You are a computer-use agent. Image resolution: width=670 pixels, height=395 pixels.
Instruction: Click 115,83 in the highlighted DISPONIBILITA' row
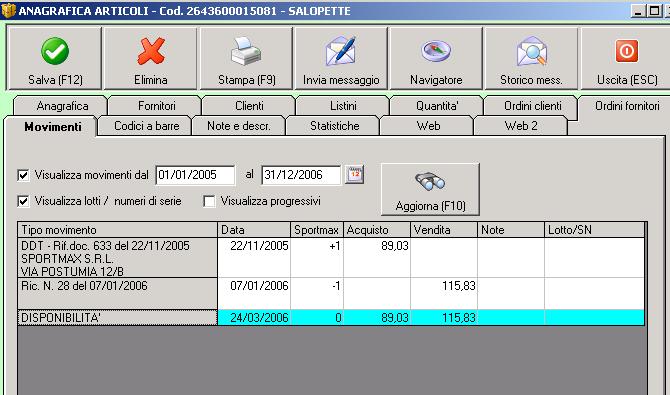[x=444, y=318]
